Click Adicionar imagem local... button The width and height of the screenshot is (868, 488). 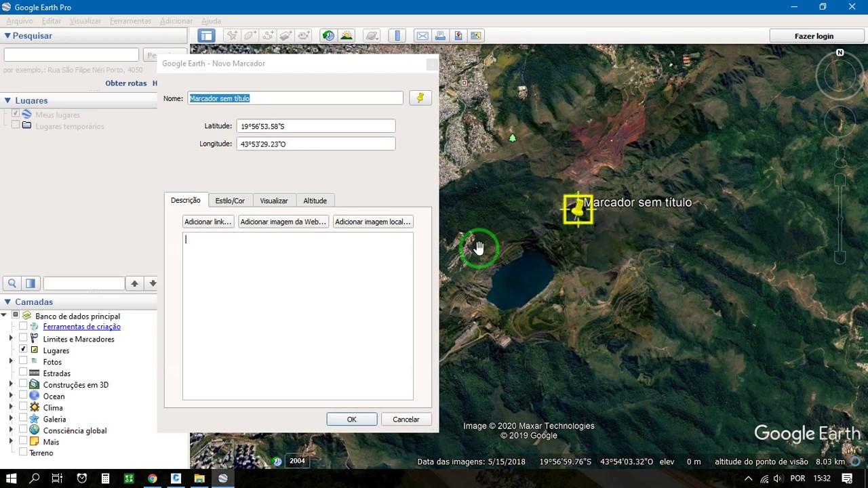coord(373,222)
